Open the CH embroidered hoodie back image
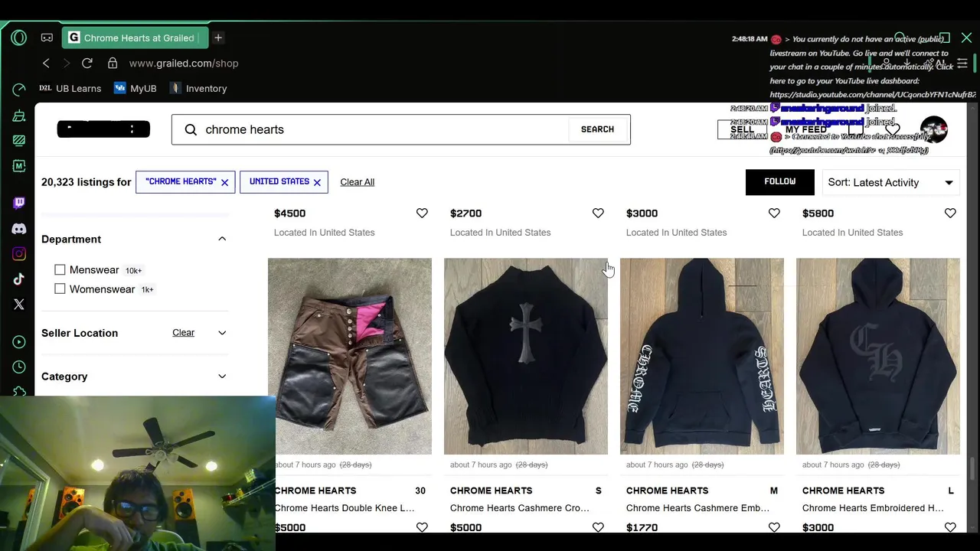Image resolution: width=980 pixels, height=551 pixels. click(x=878, y=356)
